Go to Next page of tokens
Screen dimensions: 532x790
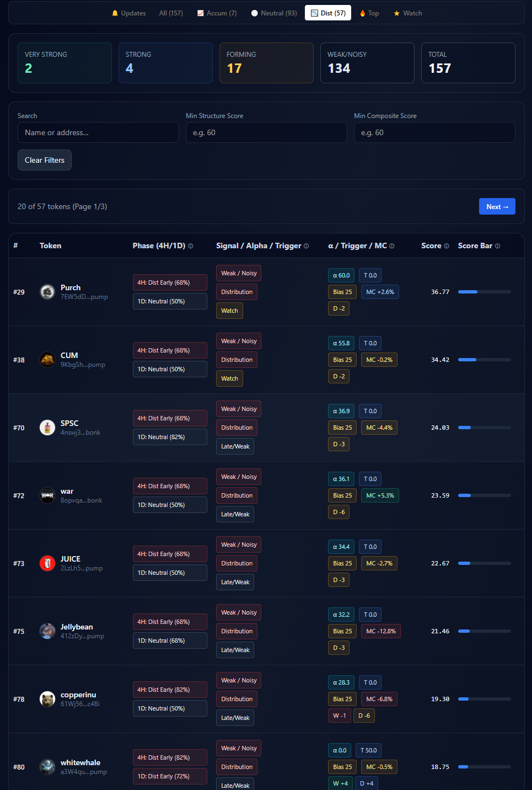pyautogui.click(x=497, y=206)
